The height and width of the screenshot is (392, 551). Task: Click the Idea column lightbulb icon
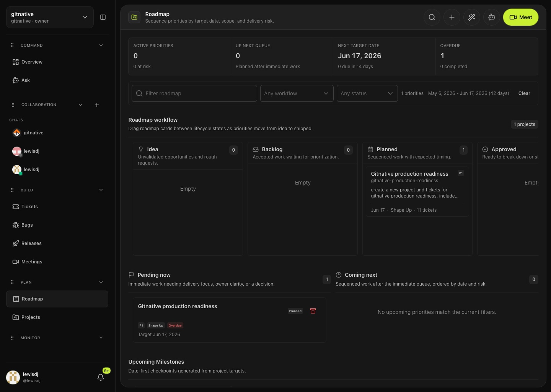tap(141, 149)
